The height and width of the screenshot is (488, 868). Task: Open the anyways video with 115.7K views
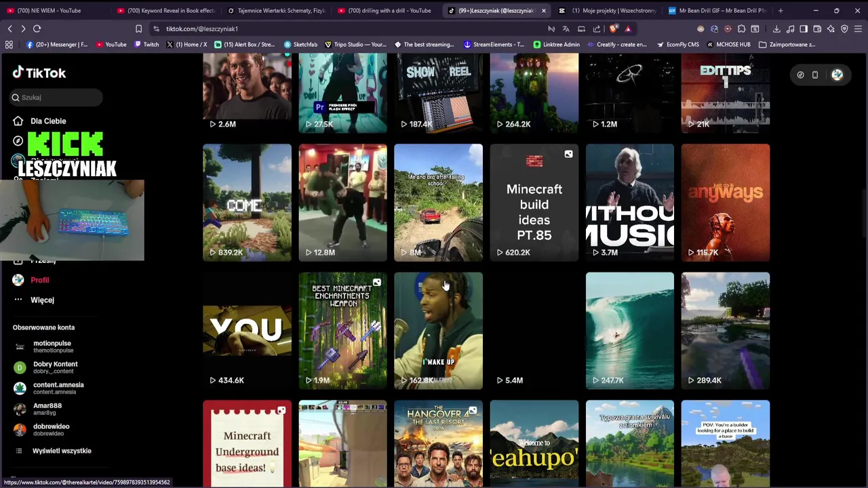725,202
